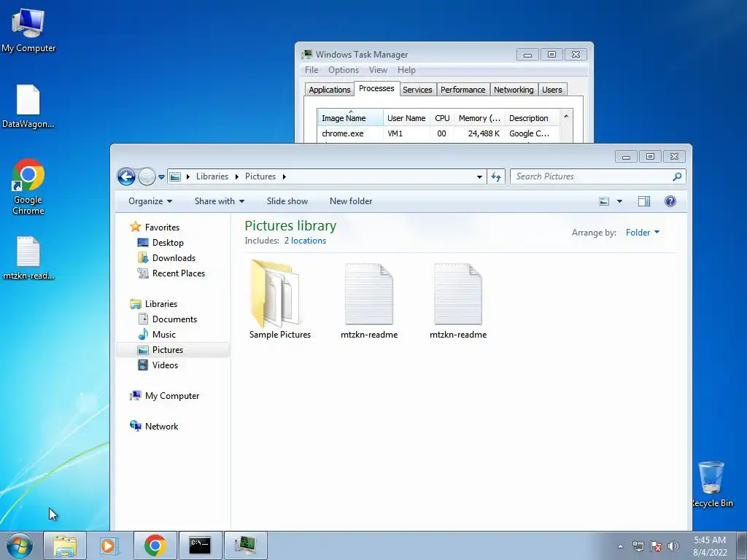Open the 2 locations link
This screenshot has width=747, height=560.
[x=305, y=241]
